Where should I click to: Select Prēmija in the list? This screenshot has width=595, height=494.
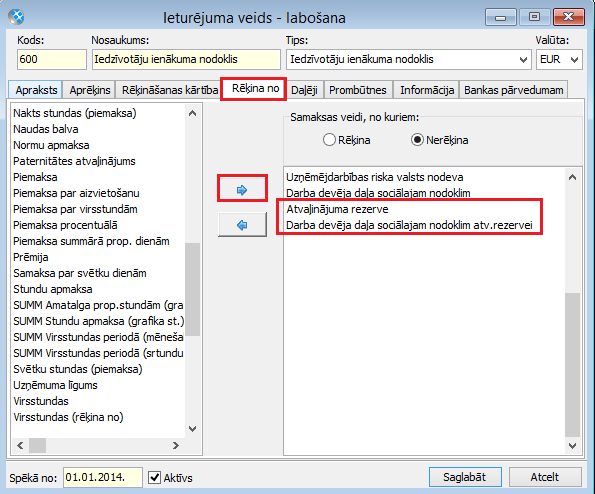pyautogui.click(x=98, y=257)
